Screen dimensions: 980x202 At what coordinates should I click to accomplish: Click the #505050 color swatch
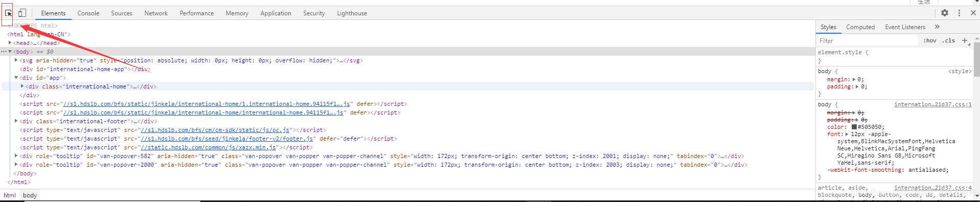[x=854, y=127]
